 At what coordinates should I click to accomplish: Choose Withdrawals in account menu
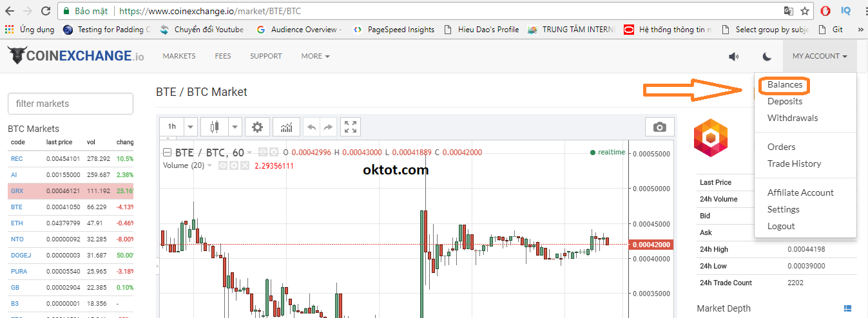tap(792, 118)
